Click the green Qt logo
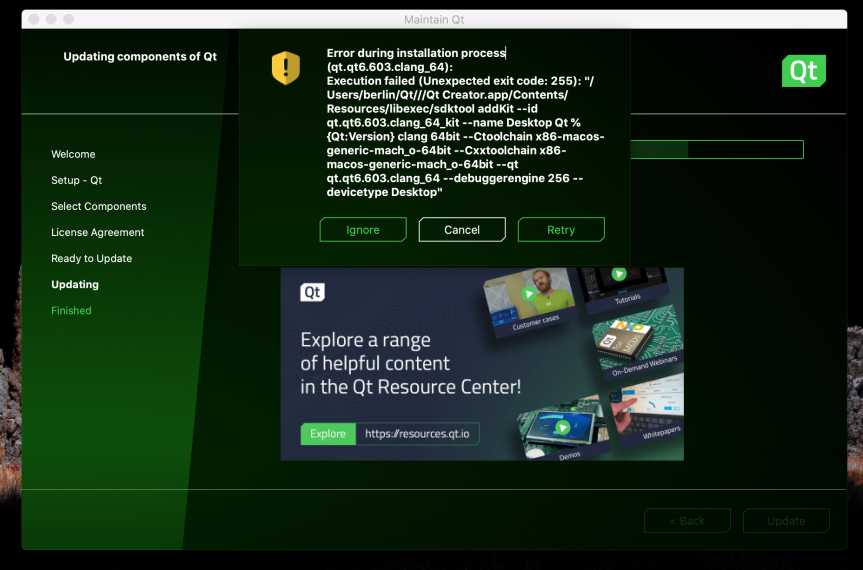The height and width of the screenshot is (570, 863). (x=804, y=70)
